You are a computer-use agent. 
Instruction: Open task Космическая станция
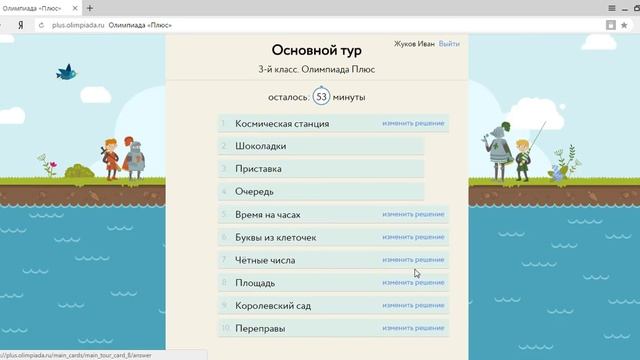click(282, 124)
